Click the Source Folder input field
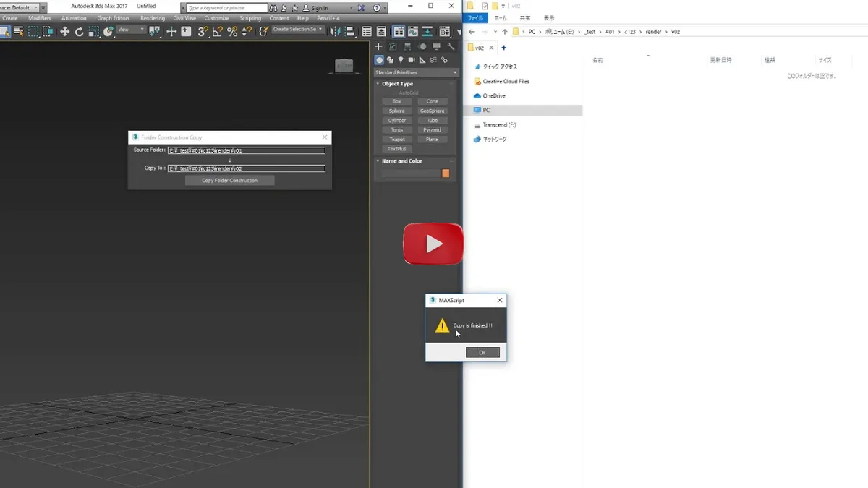Image resolution: width=868 pixels, height=488 pixels. 247,150
